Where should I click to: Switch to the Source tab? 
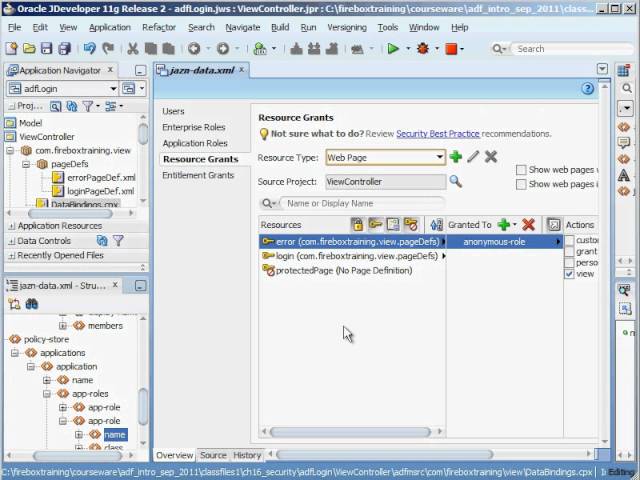click(x=213, y=455)
